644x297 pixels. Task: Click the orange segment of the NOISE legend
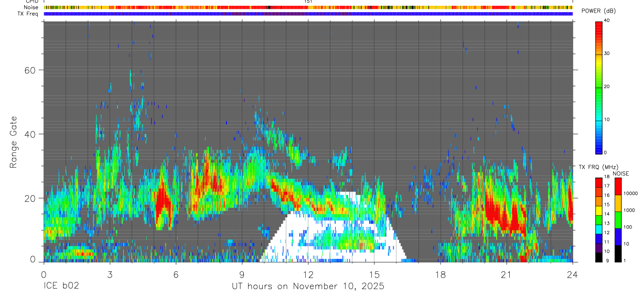[x=618, y=203]
